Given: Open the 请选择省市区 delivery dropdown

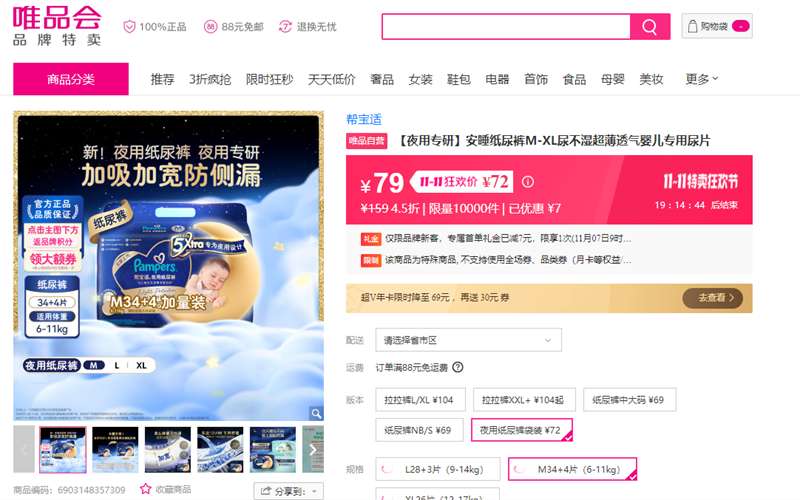Looking at the screenshot, I should point(467,340).
